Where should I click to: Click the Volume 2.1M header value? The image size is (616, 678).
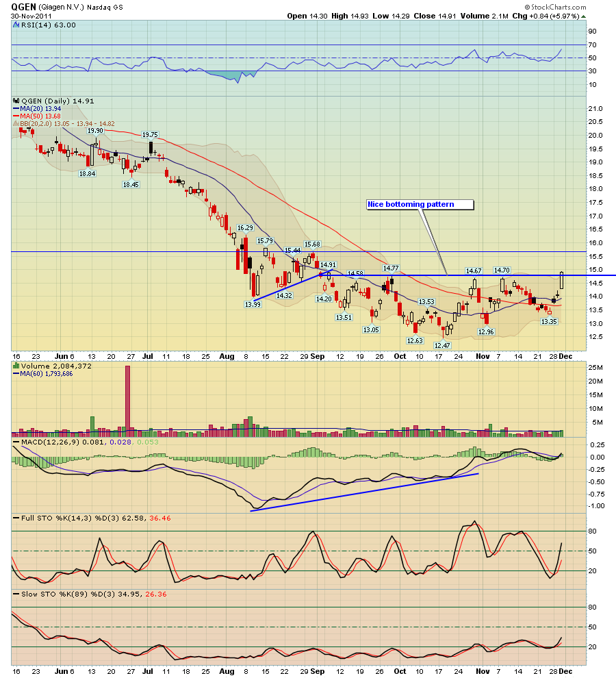pyautogui.click(x=484, y=16)
